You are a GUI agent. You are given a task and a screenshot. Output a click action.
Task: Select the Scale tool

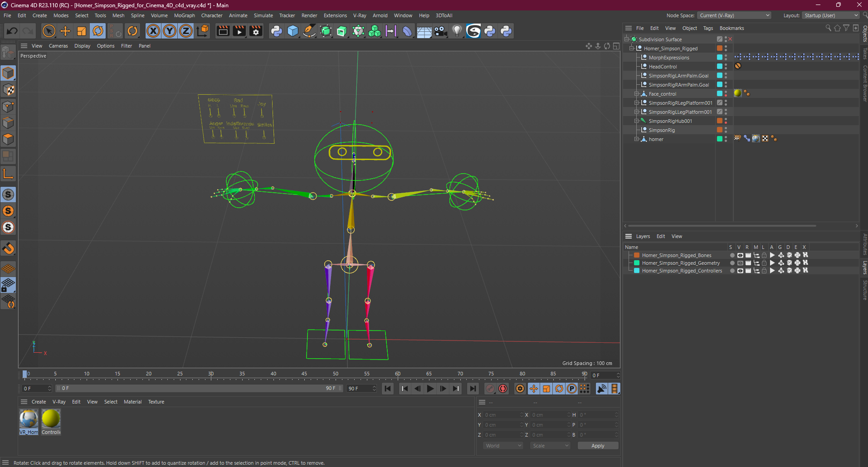[x=82, y=31]
